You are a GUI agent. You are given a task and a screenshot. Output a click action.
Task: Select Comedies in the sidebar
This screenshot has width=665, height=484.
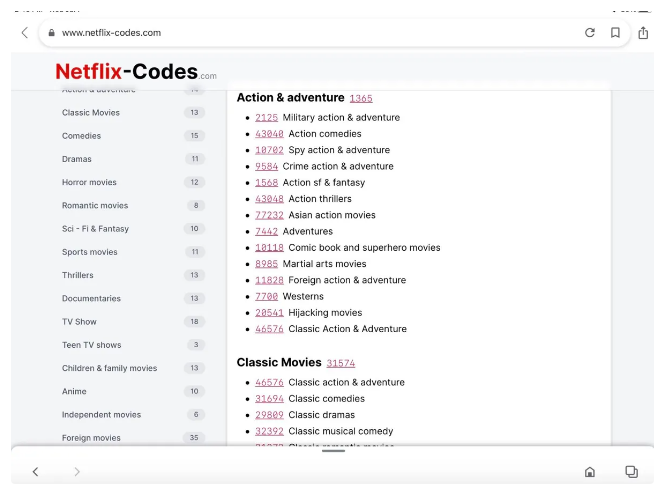pos(81,136)
